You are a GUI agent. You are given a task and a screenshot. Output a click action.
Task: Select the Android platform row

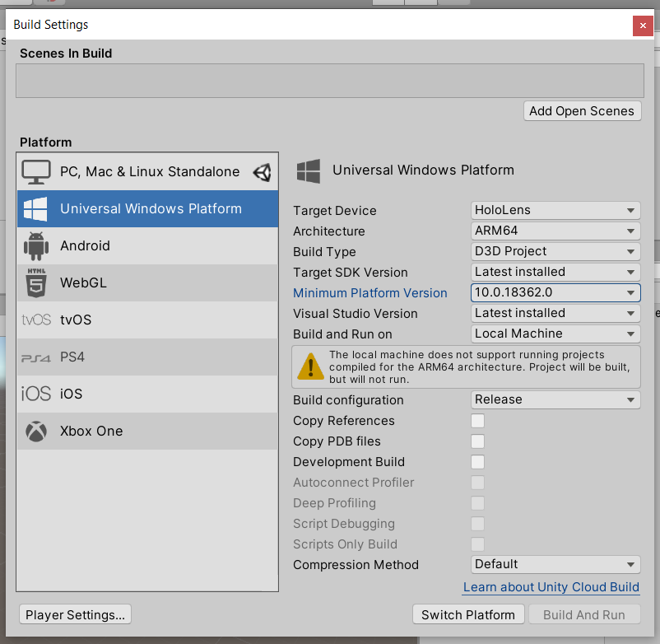point(147,246)
